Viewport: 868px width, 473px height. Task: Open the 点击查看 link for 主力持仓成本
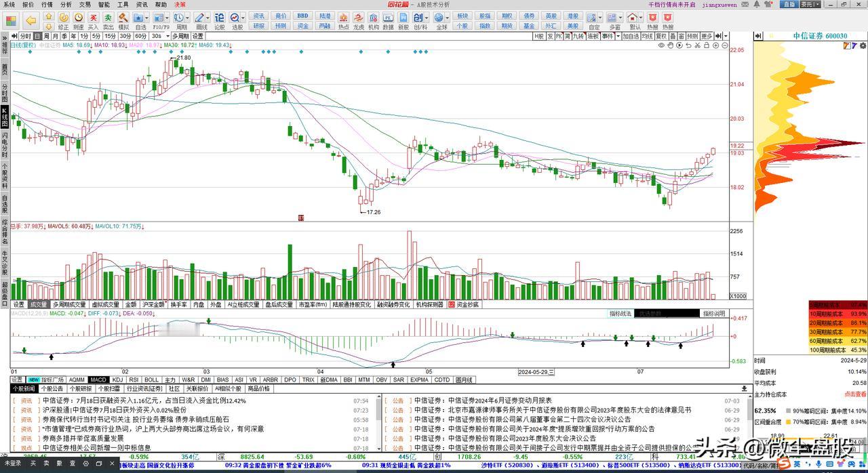pos(854,394)
